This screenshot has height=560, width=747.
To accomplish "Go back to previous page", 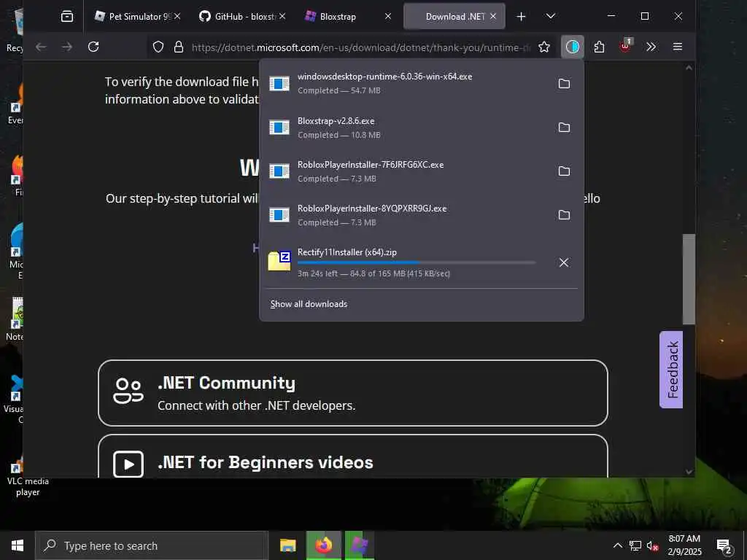I will coord(41,47).
